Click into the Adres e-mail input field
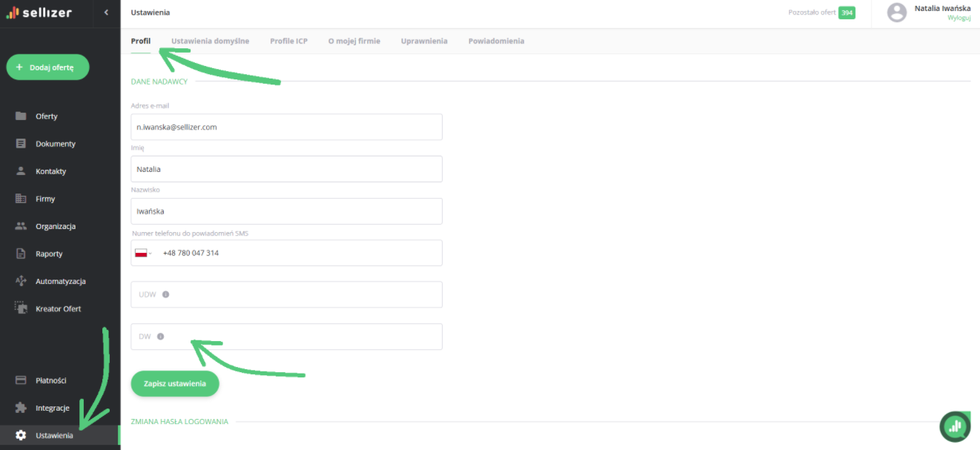The image size is (980, 450). pyautogui.click(x=286, y=127)
